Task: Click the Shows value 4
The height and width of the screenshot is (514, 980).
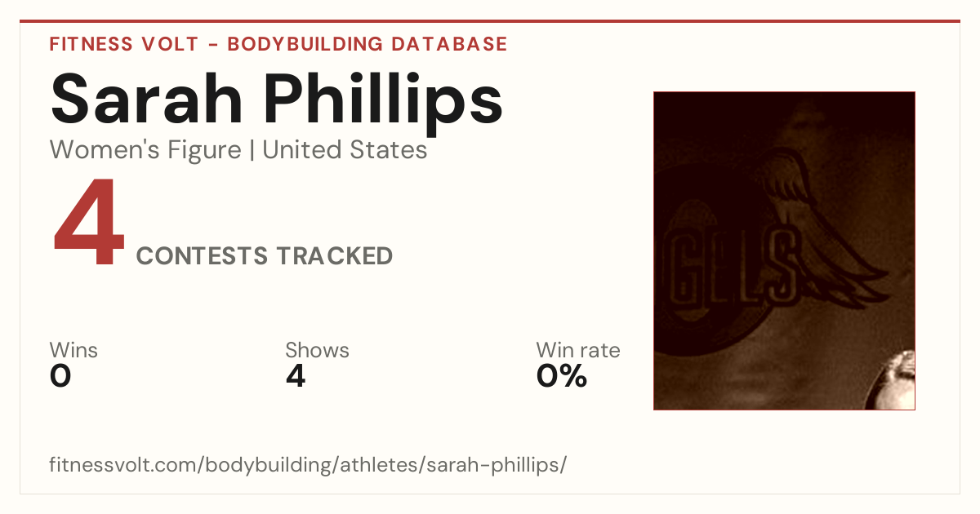Action: 296,376
